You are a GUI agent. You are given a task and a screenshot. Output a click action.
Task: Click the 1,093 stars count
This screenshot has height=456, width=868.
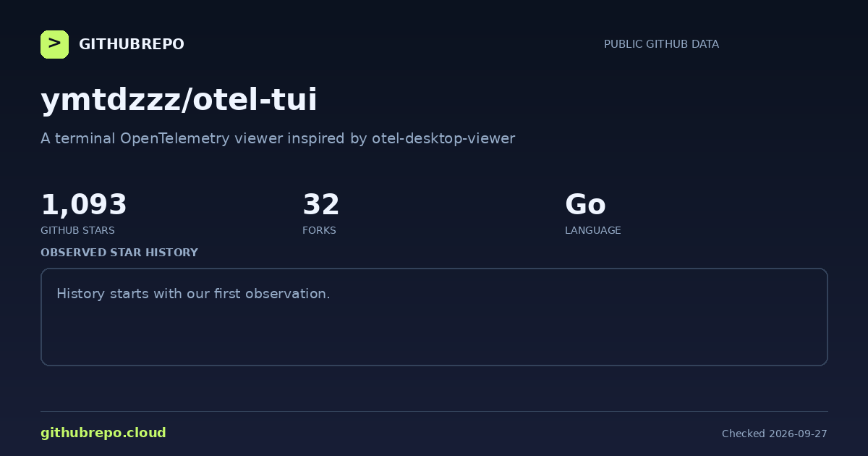[84, 205]
